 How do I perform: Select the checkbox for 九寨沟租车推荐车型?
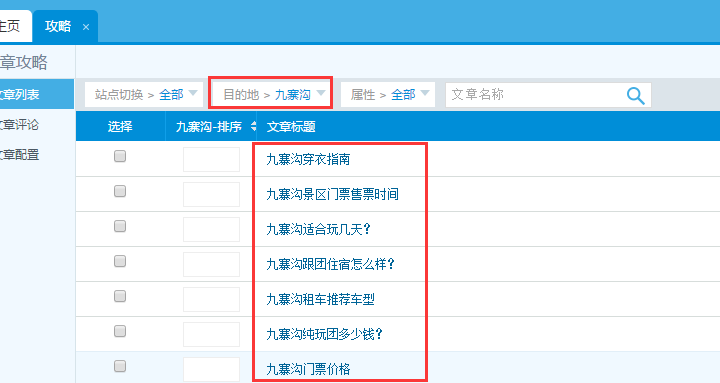(x=120, y=296)
